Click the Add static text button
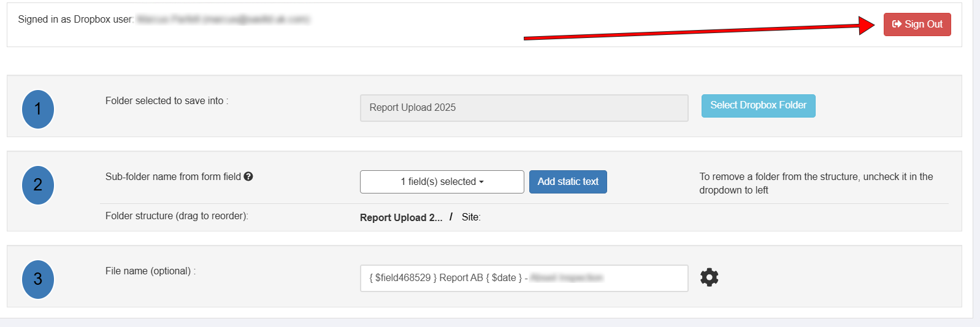980x327 pixels. pyautogui.click(x=568, y=182)
